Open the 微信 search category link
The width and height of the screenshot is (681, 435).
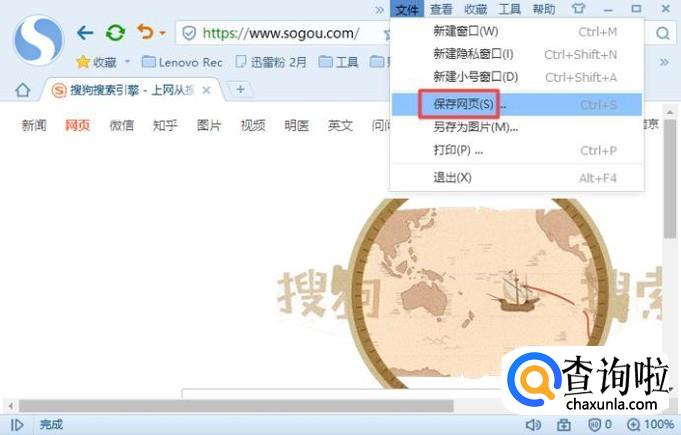122,125
